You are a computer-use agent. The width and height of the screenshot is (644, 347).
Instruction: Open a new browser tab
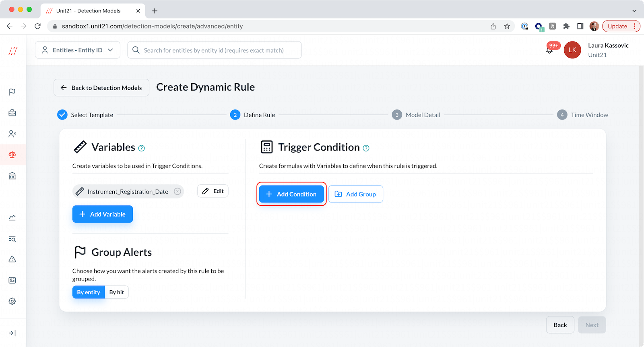point(155,11)
